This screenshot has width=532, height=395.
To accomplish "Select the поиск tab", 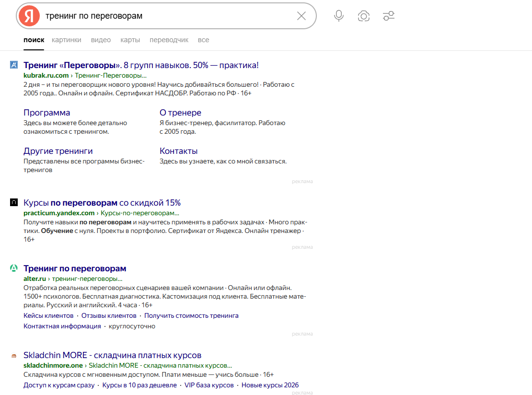I will (34, 40).
